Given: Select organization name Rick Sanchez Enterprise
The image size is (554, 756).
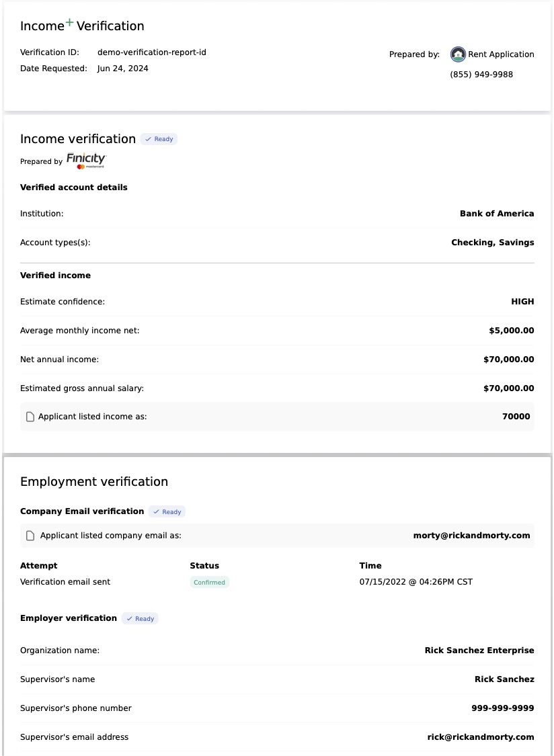Looking at the screenshot, I should pyautogui.click(x=479, y=650).
